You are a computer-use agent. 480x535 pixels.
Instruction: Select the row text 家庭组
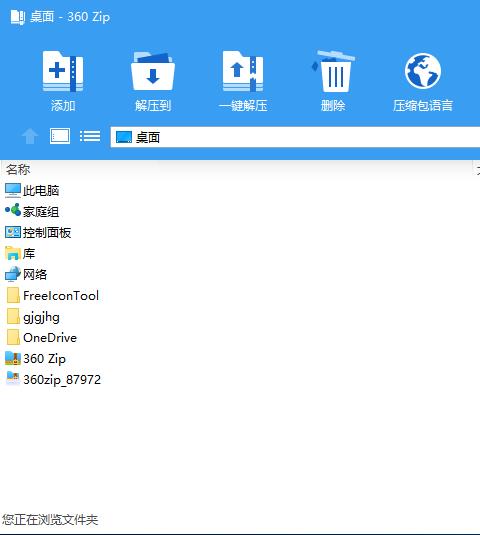coord(41,212)
